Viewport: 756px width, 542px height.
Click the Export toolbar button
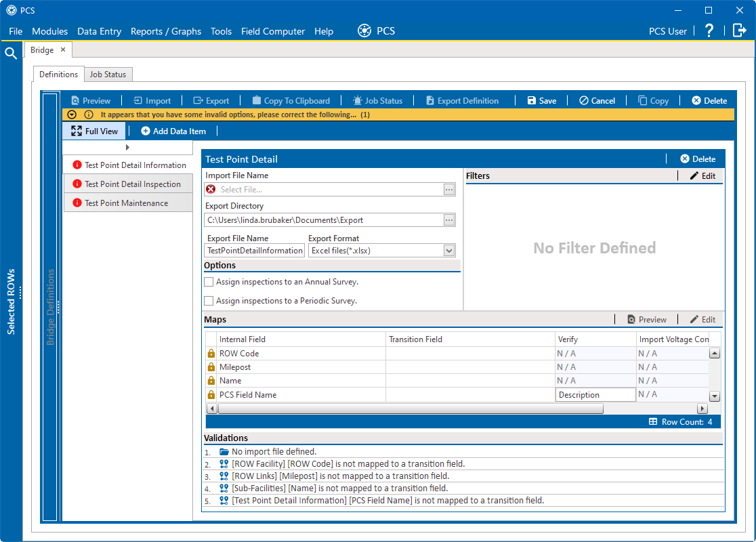click(x=211, y=100)
